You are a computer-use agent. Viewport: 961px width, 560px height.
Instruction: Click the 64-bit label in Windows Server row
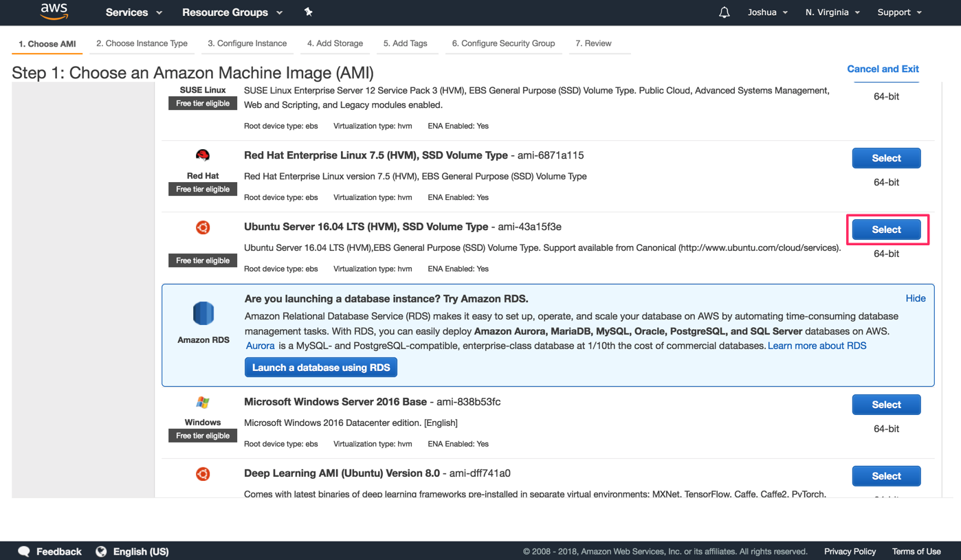[886, 429]
